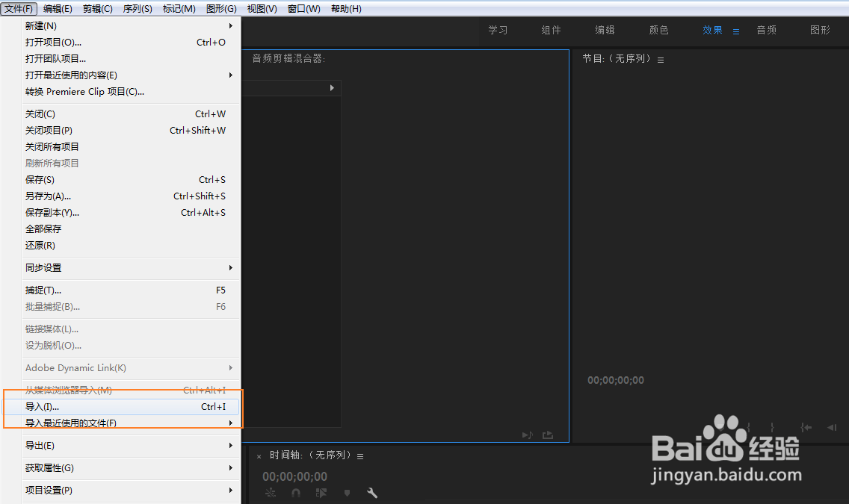This screenshot has height=504, width=849.
Task: Open the 文件(F) menu
Action: [19, 9]
